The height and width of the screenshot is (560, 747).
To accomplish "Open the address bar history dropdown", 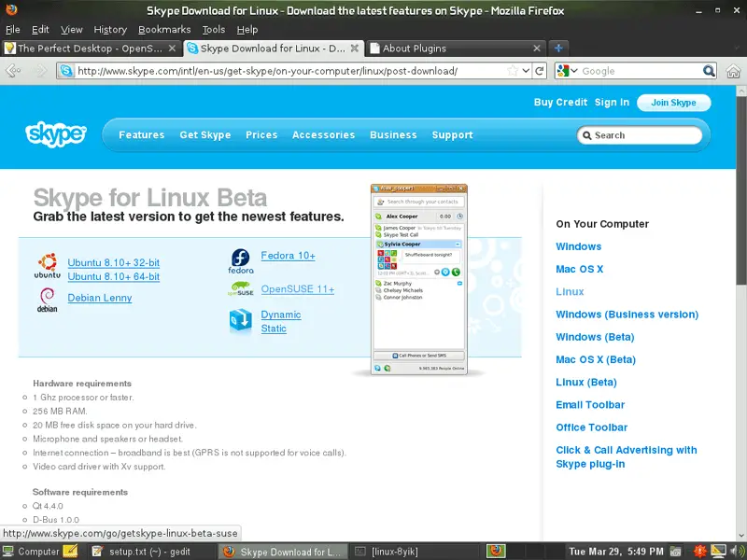I will point(526,71).
